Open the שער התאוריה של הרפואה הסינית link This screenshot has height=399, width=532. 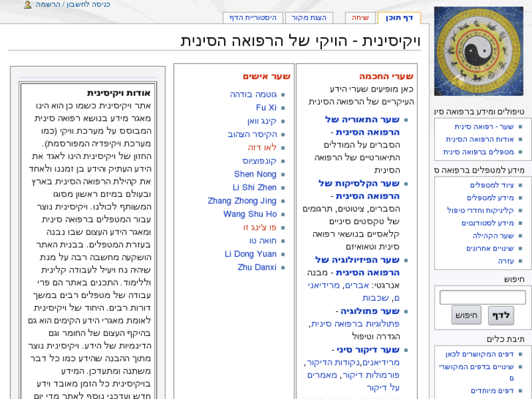[362, 126]
